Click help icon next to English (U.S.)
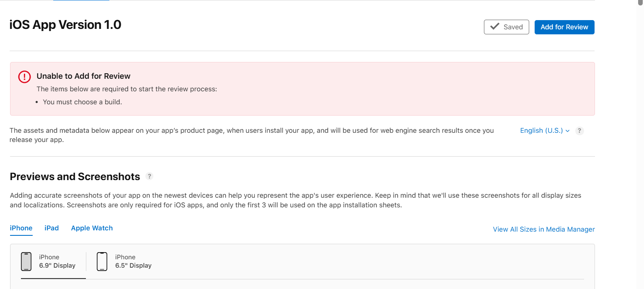644x289 pixels. [579, 131]
